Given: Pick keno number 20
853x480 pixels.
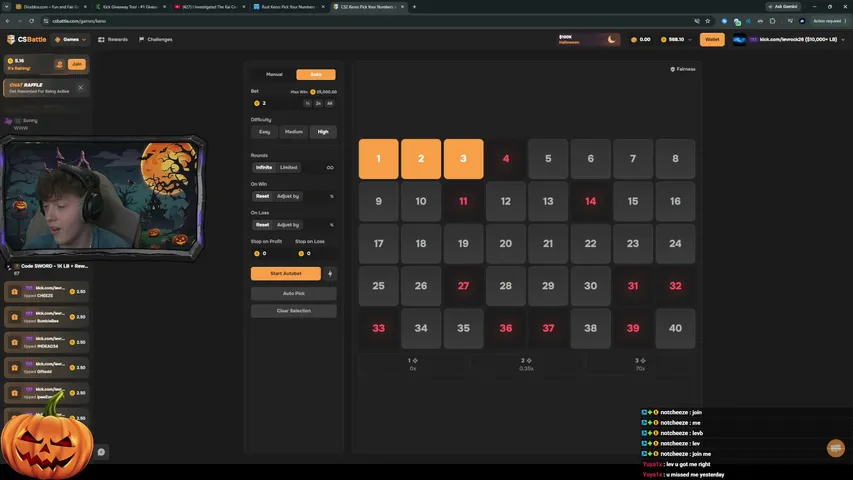Looking at the screenshot, I should (x=506, y=243).
